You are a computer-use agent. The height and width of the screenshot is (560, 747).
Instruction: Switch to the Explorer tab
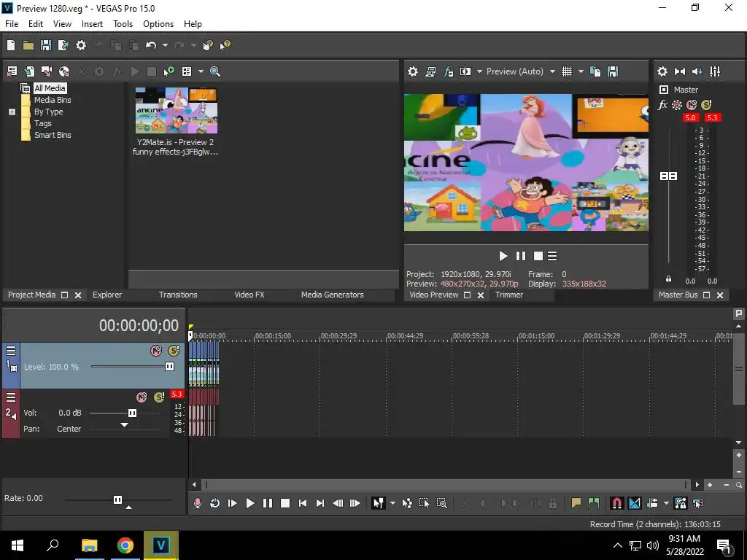pos(107,295)
